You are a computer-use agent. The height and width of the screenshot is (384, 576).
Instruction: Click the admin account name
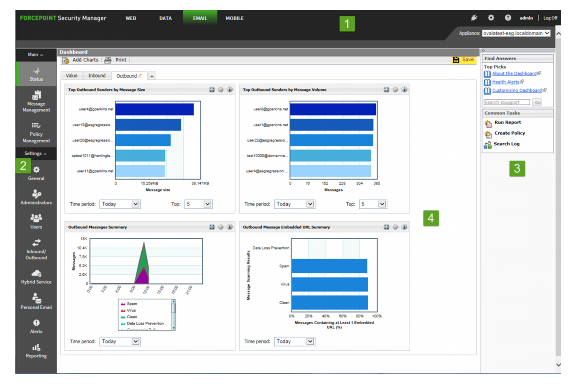pos(526,18)
